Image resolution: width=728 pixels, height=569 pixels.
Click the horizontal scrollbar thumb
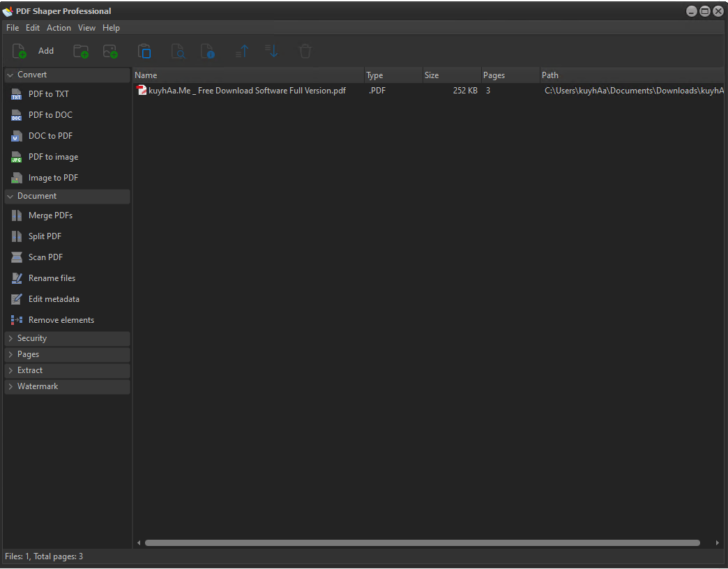(423, 543)
